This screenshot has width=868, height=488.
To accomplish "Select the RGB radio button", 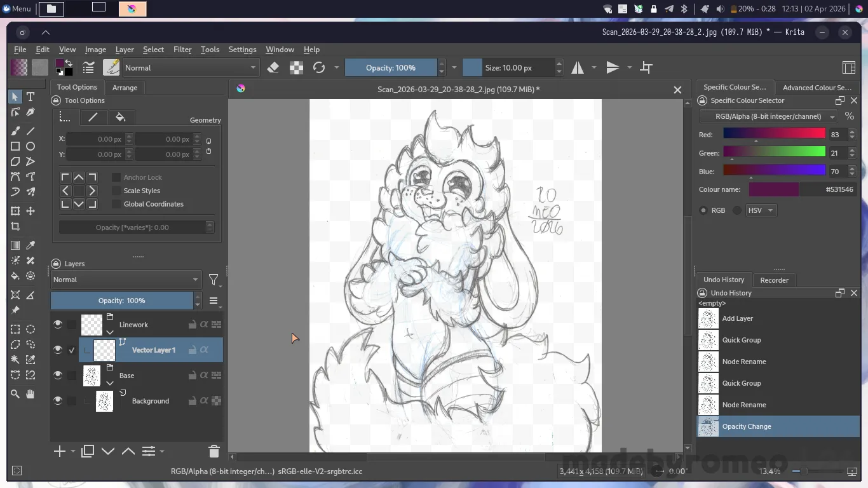I will tap(703, 210).
